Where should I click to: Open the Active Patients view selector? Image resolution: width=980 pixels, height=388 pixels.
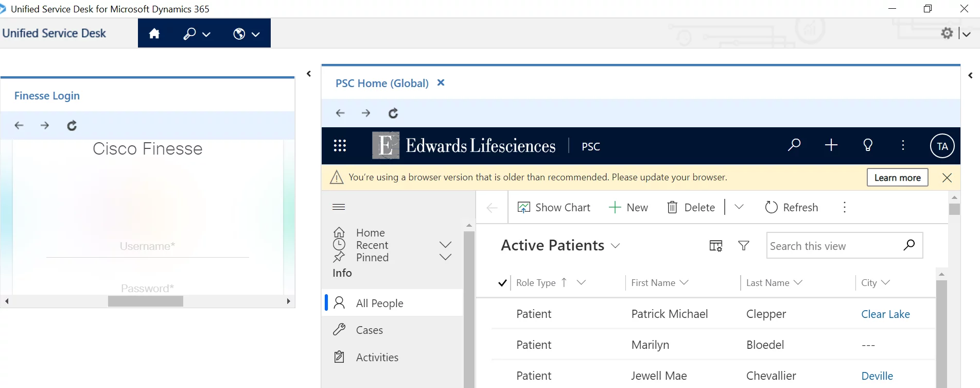point(561,246)
